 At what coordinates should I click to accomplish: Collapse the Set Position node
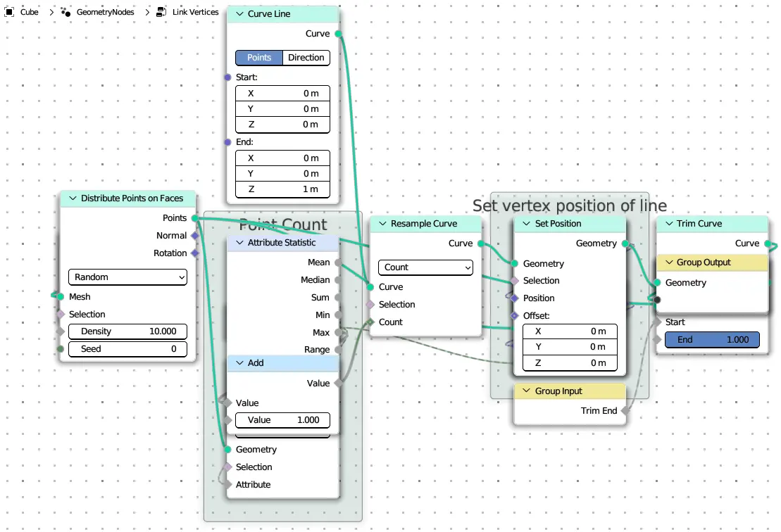point(527,224)
